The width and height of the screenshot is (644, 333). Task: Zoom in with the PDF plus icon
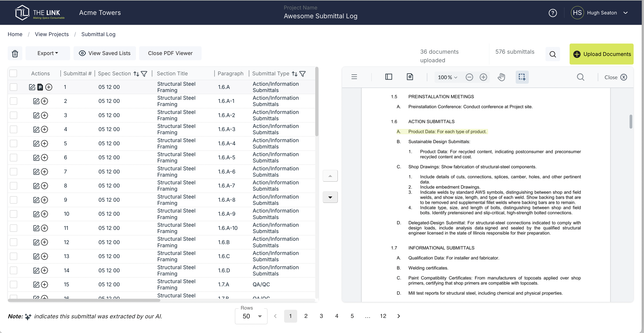483,77
